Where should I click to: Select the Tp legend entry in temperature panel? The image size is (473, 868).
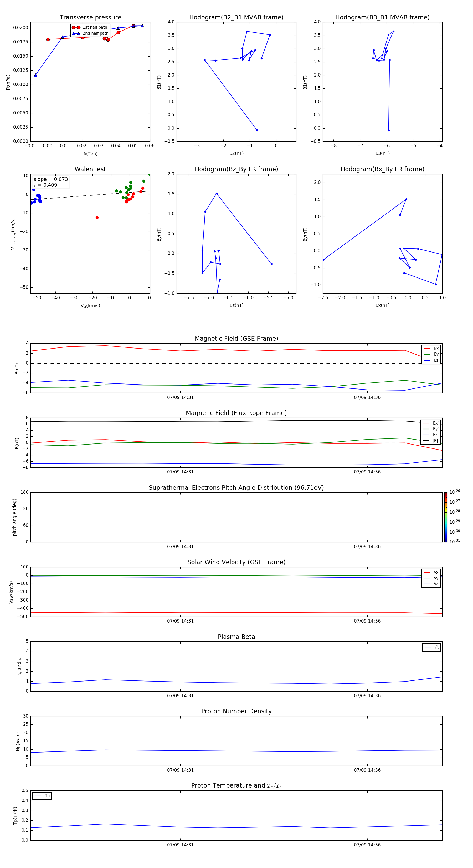coord(42,796)
